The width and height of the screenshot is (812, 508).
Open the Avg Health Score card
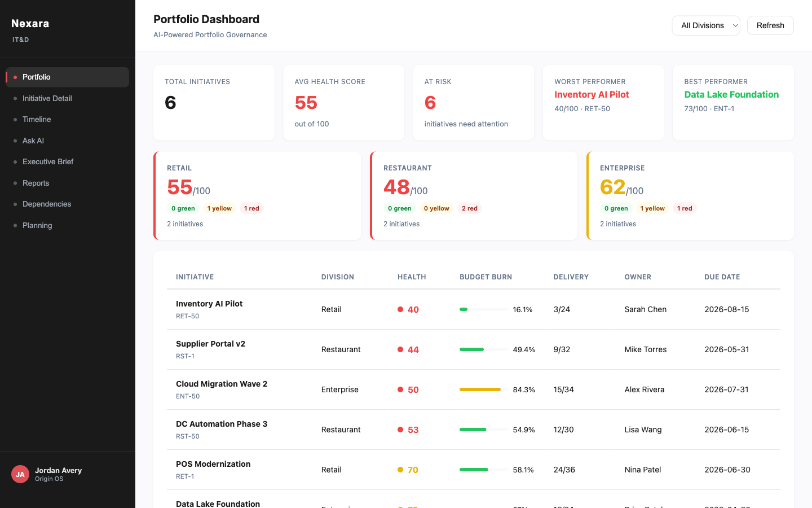pyautogui.click(x=344, y=103)
